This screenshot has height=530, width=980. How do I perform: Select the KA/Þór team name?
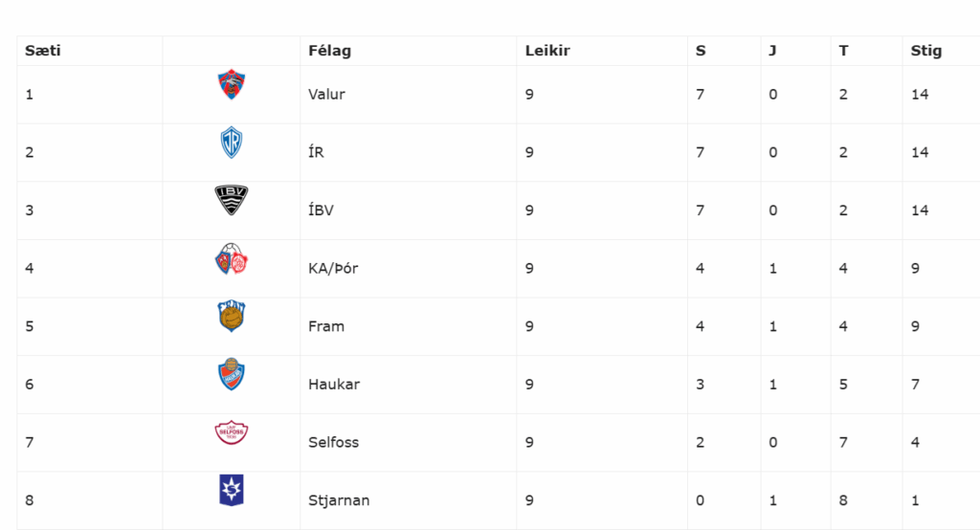coord(333,269)
